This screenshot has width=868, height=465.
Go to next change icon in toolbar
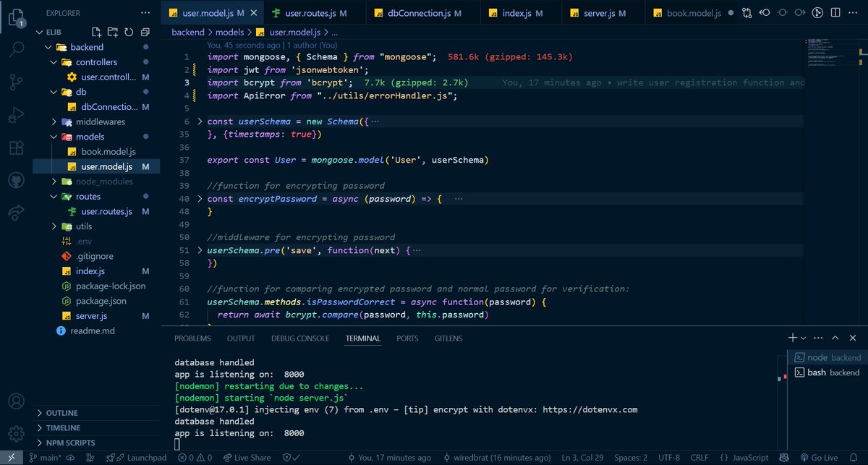(x=799, y=13)
